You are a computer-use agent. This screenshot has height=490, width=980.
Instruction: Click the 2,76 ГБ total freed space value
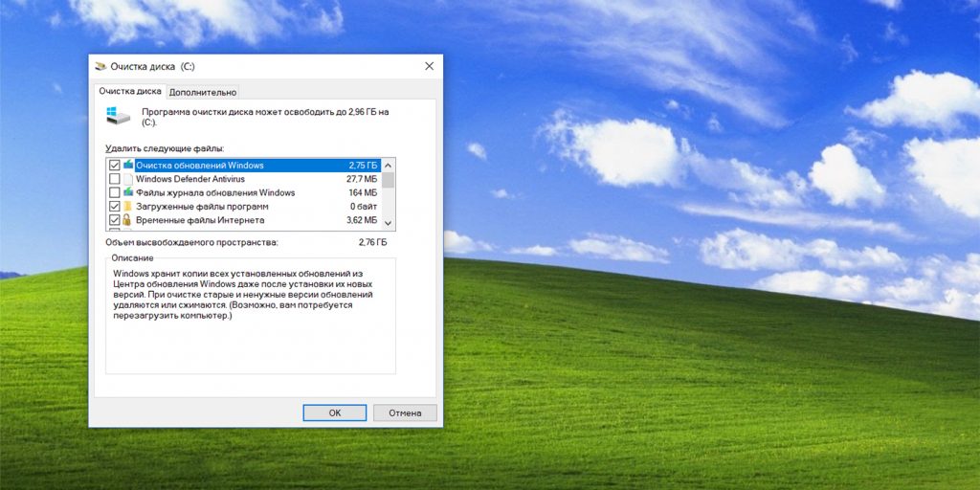pyautogui.click(x=372, y=242)
